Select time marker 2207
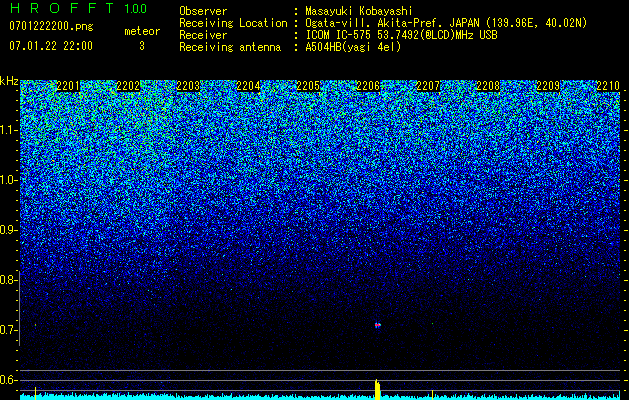Screen dimensions: 629x400 pos(428,86)
